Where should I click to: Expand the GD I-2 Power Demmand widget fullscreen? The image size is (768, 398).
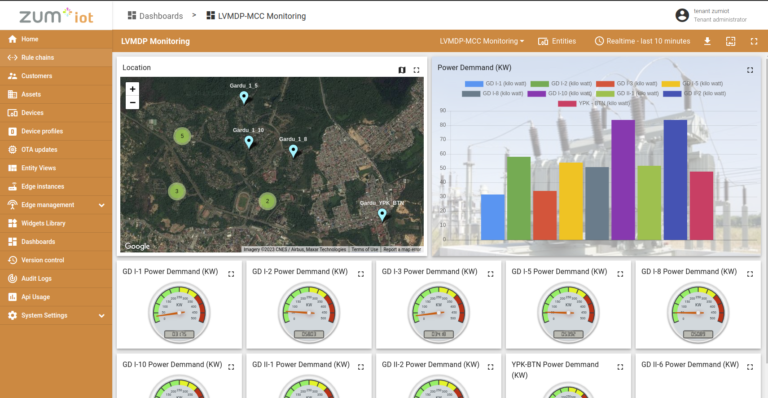point(361,274)
